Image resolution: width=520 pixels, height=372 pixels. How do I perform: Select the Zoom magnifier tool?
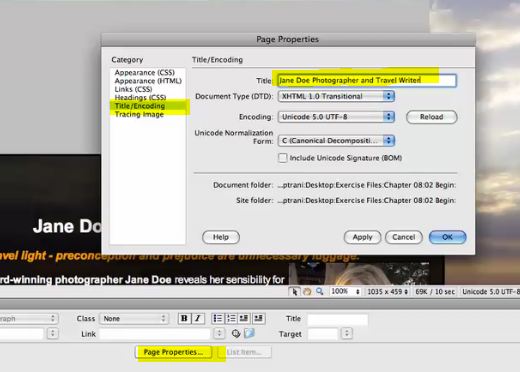pos(319,292)
